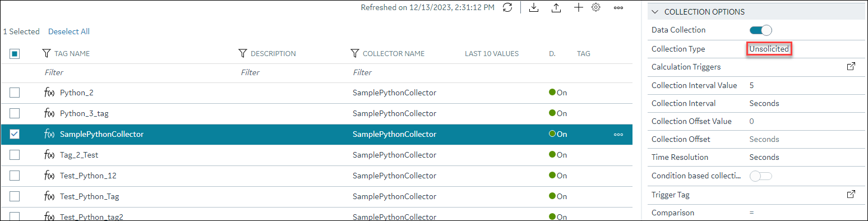868x221 pixels.
Task: Open the Tag Name column filter icon
Action: [47, 54]
